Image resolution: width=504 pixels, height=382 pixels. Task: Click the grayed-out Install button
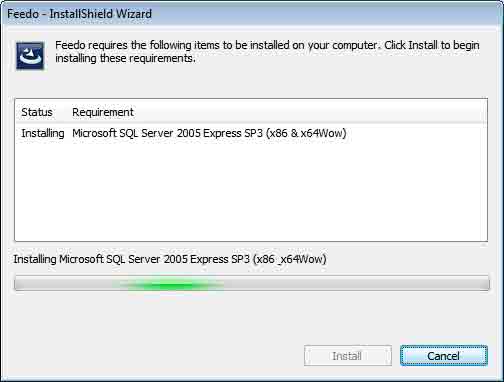pos(348,356)
